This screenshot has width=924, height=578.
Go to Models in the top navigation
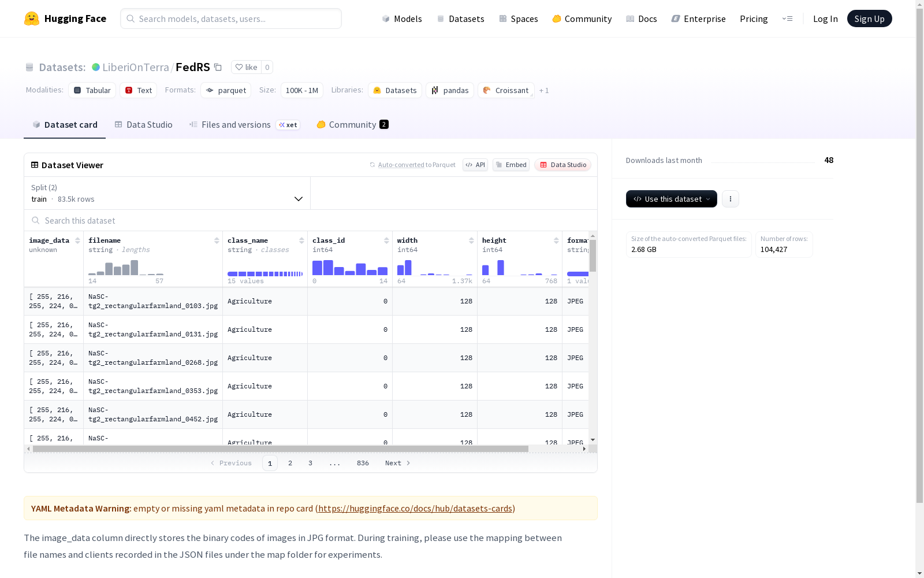point(402,18)
